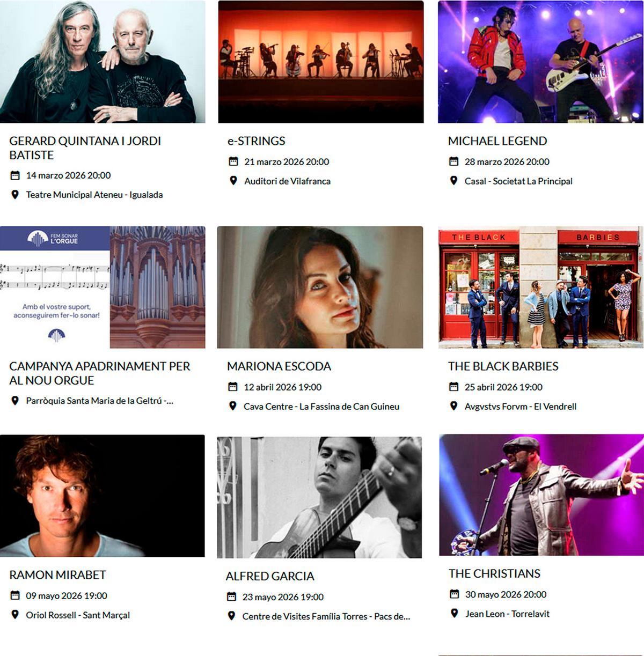This screenshot has width=644, height=656.
Task: Click calendar icon beside 14 marzo 2026
Action: (15, 175)
